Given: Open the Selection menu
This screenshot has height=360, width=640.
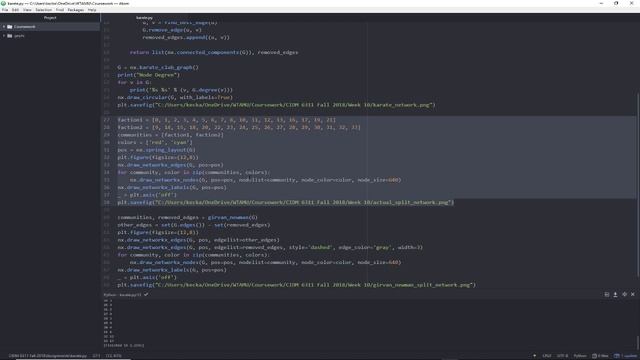Looking at the screenshot, I should (44, 10).
